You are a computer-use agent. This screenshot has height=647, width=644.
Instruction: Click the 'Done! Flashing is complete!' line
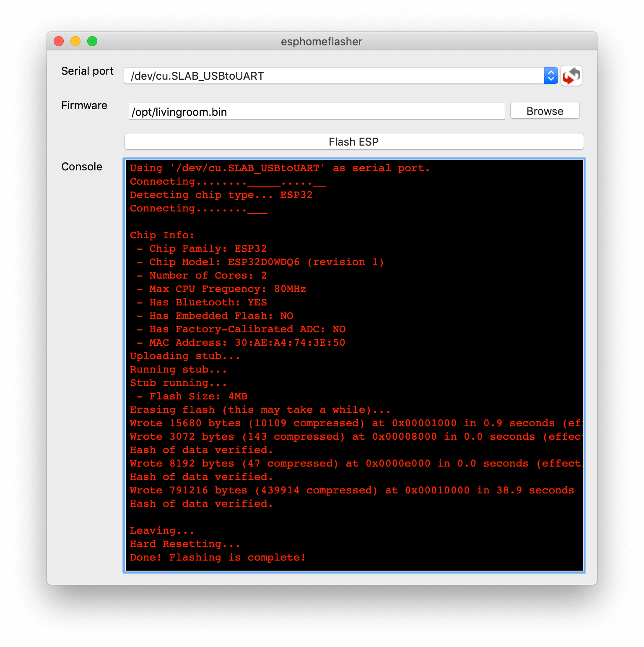(x=218, y=558)
